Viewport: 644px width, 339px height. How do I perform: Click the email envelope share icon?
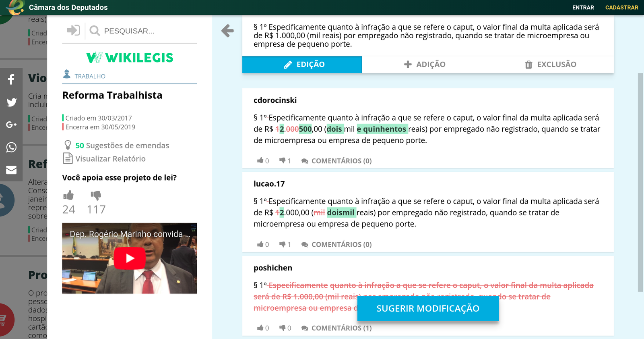(x=11, y=170)
